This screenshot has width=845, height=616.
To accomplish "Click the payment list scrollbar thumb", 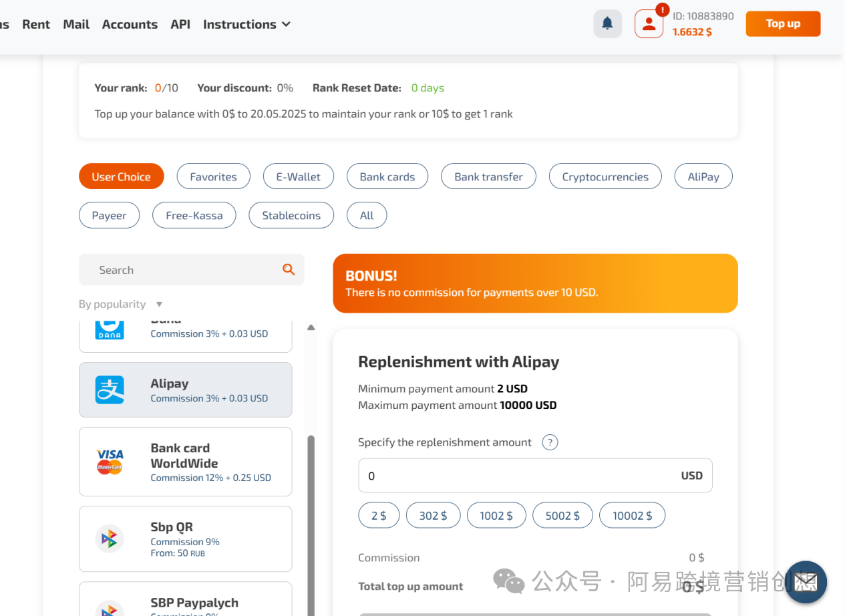I will point(311,524).
